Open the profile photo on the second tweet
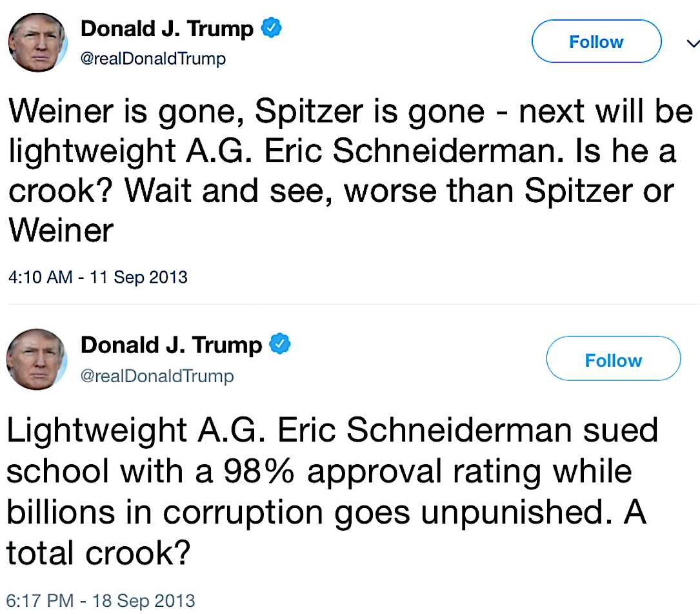This screenshot has width=700, height=614. click(x=36, y=359)
